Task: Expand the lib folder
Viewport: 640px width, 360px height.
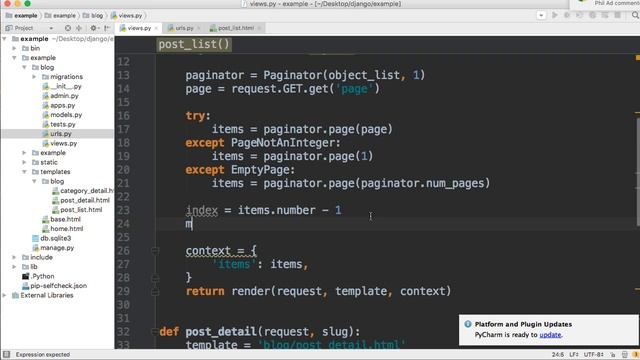Action: point(14,267)
